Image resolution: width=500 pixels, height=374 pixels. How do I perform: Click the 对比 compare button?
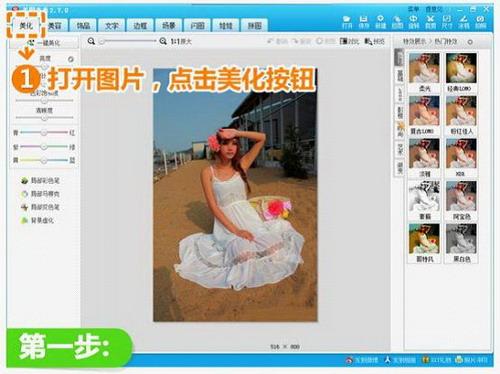[349, 41]
